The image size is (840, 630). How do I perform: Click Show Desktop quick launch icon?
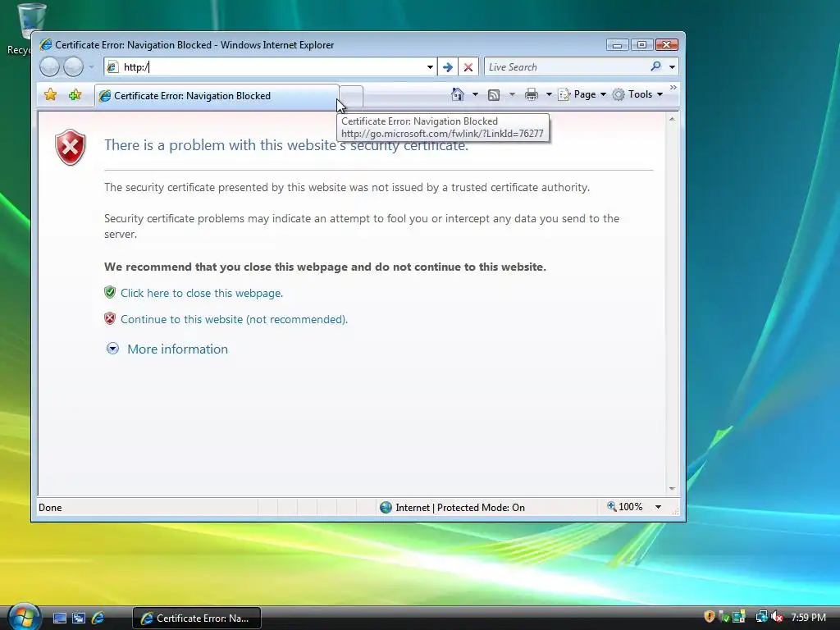pos(60,618)
